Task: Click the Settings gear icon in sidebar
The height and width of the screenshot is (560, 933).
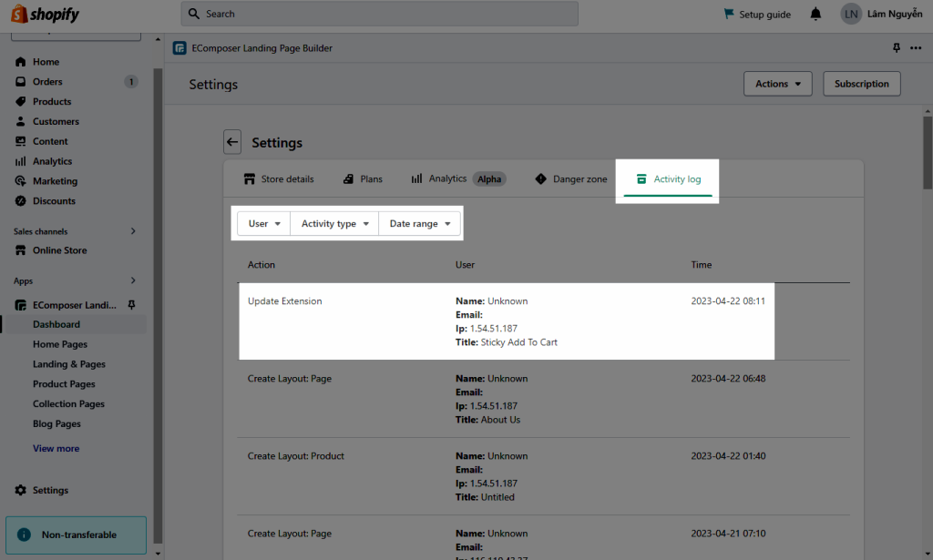Action: 20,490
